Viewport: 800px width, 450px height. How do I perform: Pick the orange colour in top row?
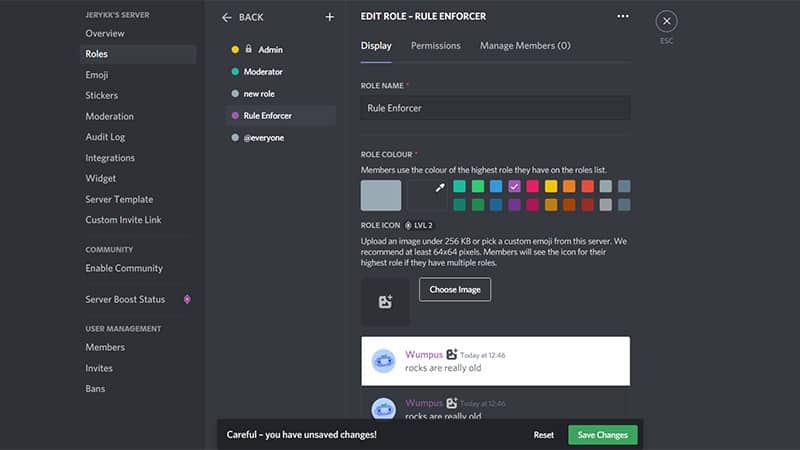tap(569, 186)
